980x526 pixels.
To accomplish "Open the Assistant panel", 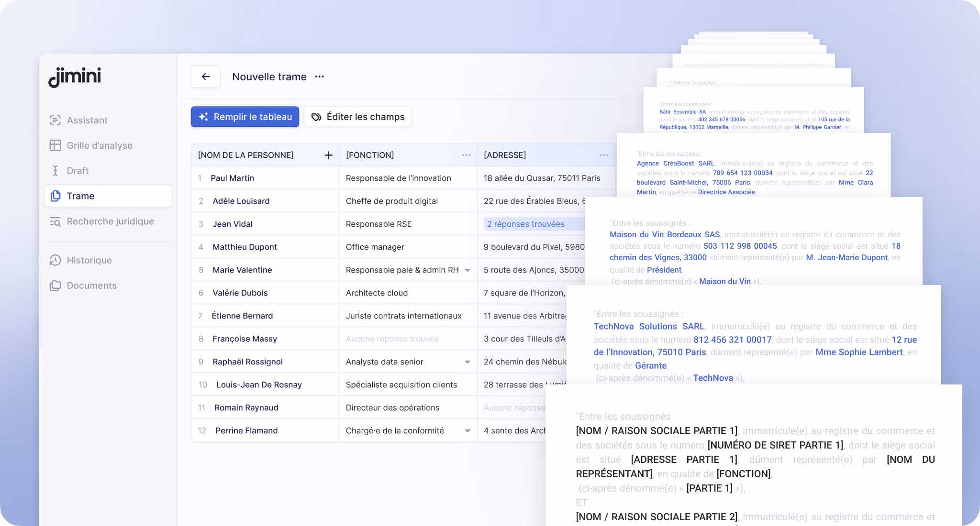I will pyautogui.click(x=87, y=120).
